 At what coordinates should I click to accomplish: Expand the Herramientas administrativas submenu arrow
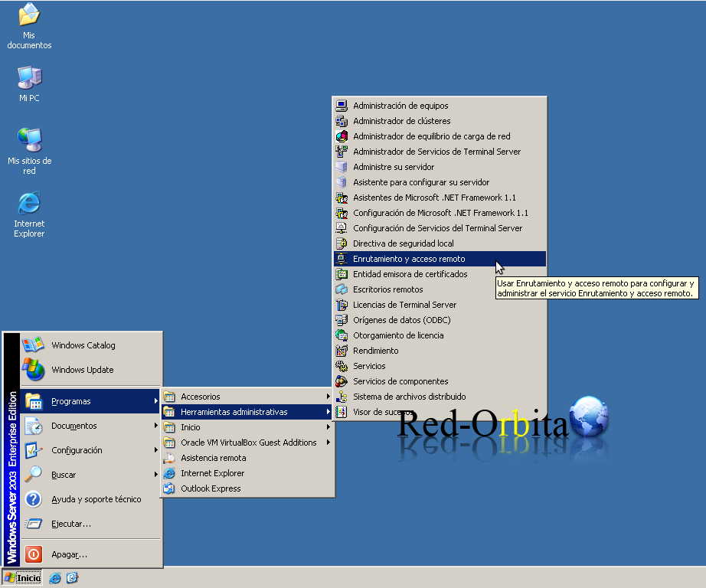tap(328, 412)
